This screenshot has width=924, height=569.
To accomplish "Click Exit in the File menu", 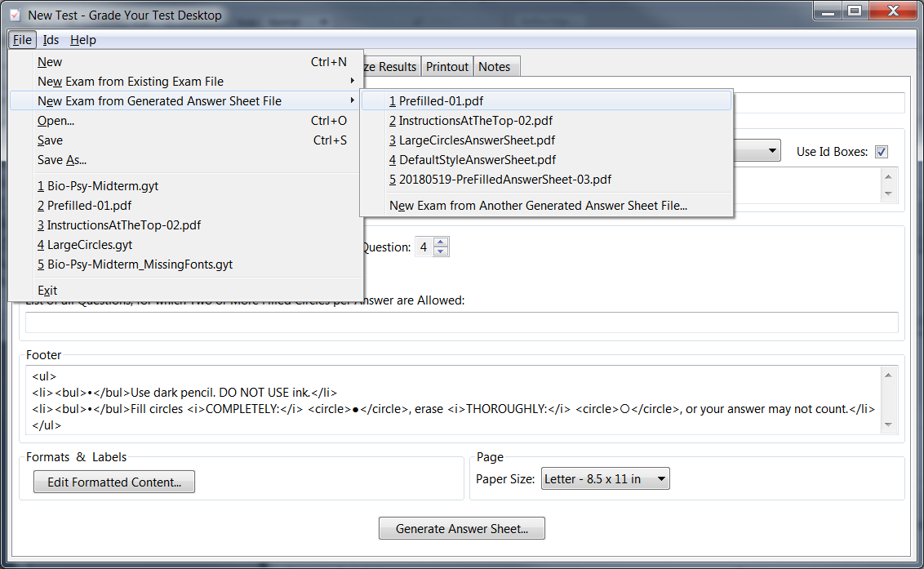I will click(47, 291).
